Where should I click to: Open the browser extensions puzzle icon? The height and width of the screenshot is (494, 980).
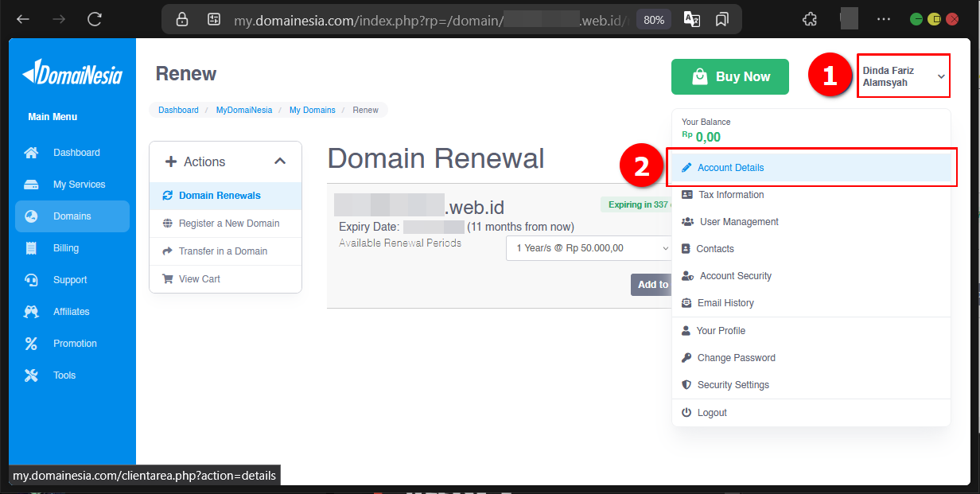(810, 19)
